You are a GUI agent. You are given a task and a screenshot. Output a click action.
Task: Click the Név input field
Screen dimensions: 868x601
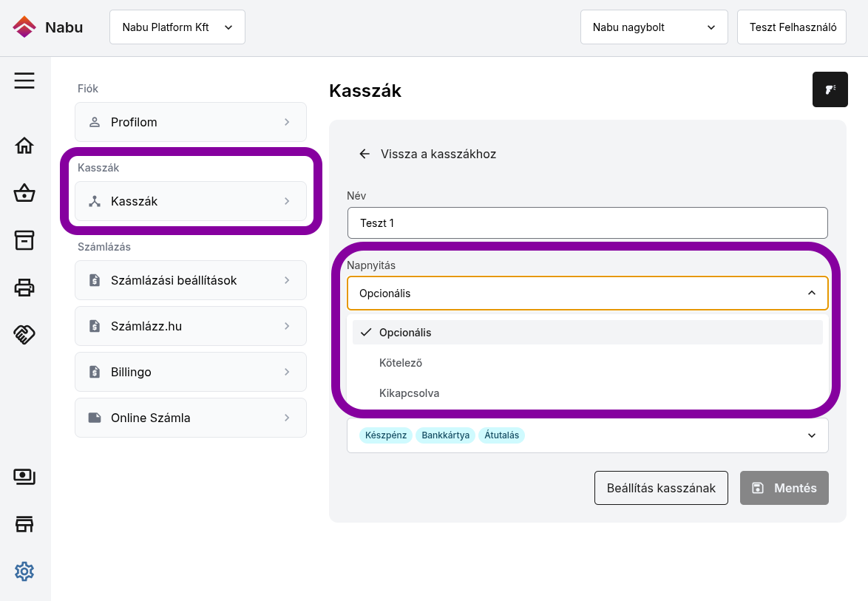(x=587, y=223)
